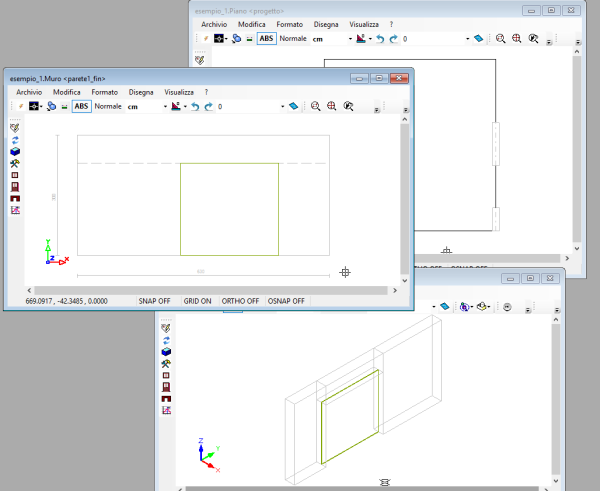Image resolution: width=600 pixels, height=491 pixels.
Task: Open the Disegna menu in Muro window
Action: [x=142, y=91]
